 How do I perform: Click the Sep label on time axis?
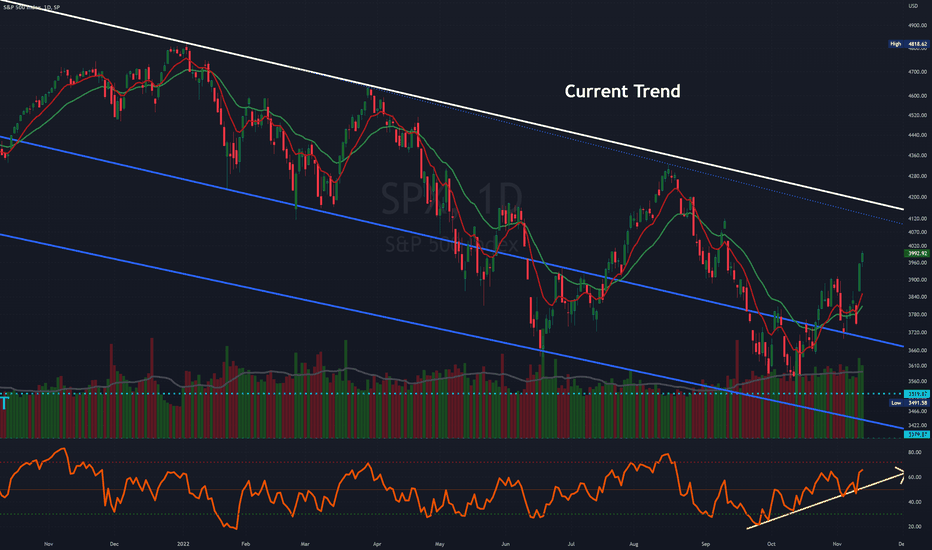tap(706, 544)
